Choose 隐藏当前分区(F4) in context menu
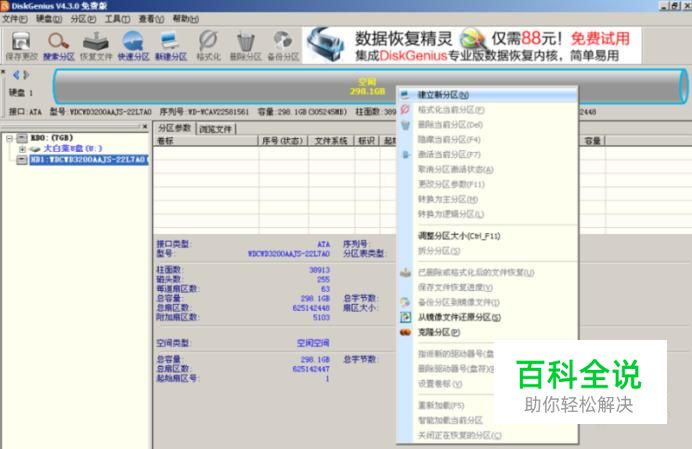The image size is (692, 449). click(488, 140)
